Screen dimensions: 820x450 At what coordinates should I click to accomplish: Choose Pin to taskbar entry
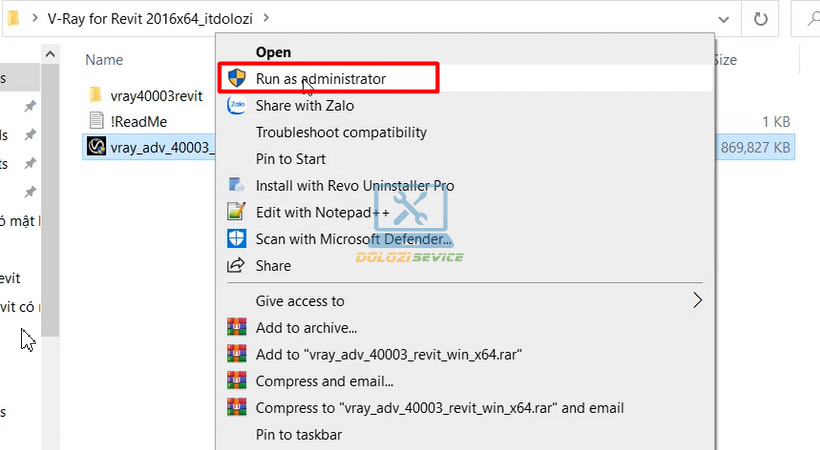click(298, 434)
